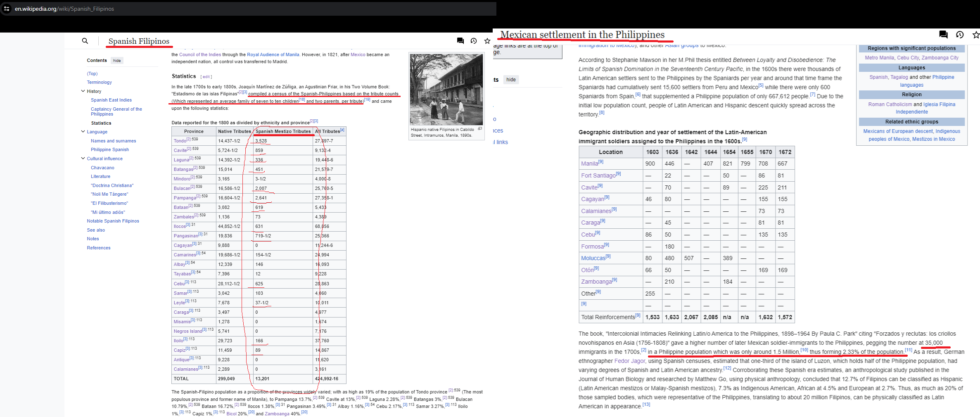This screenshot has height=417, width=980.
Task: Open Tondo province link in tributes table
Action: [180, 141]
